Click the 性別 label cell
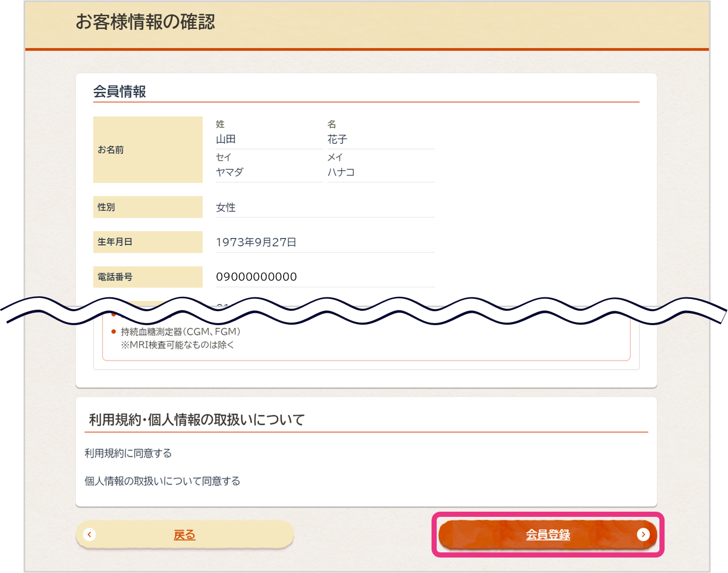 [x=147, y=207]
